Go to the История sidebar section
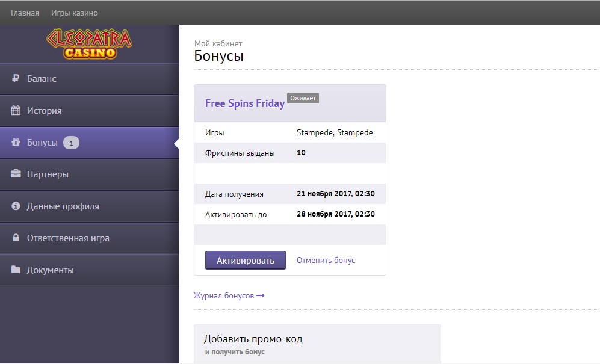The width and height of the screenshot is (600, 364). (x=44, y=111)
